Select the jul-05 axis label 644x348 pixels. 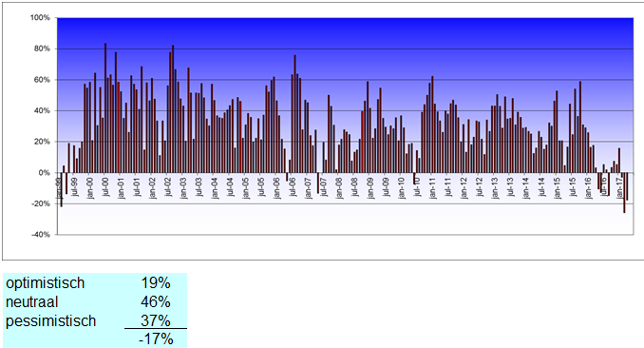coord(261,186)
